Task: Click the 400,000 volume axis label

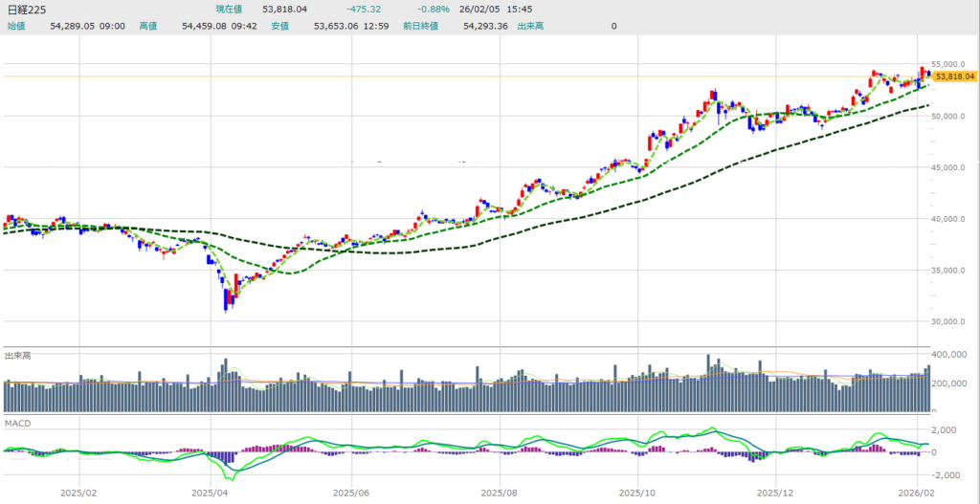Action: (x=950, y=355)
